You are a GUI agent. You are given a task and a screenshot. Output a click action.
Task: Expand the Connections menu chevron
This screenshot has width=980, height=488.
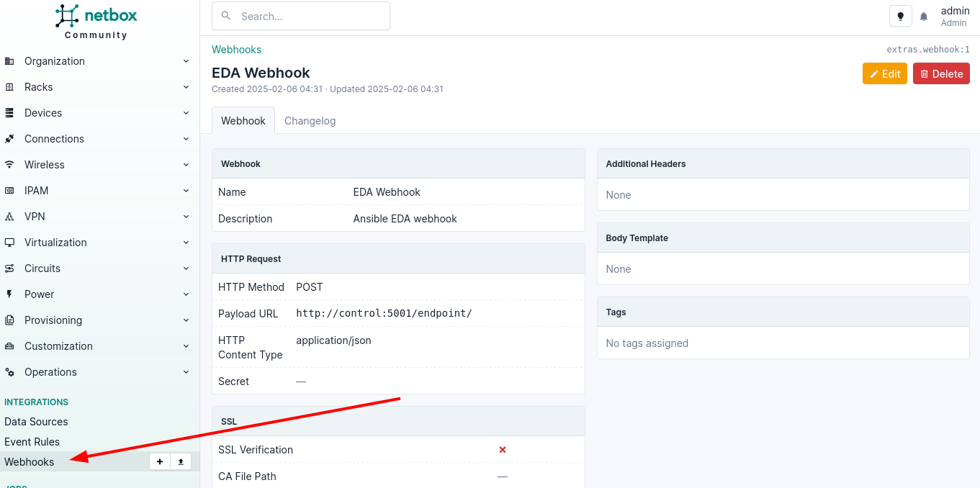tap(186, 139)
